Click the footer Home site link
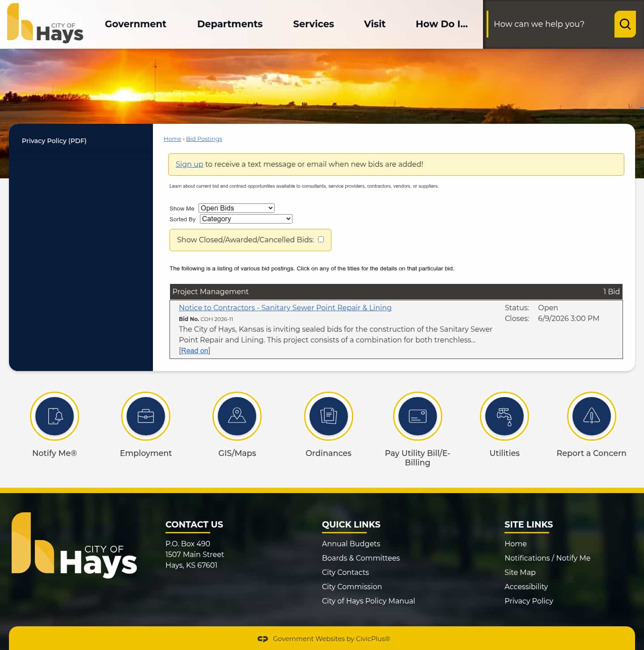Image resolution: width=644 pixels, height=650 pixels. (x=516, y=544)
